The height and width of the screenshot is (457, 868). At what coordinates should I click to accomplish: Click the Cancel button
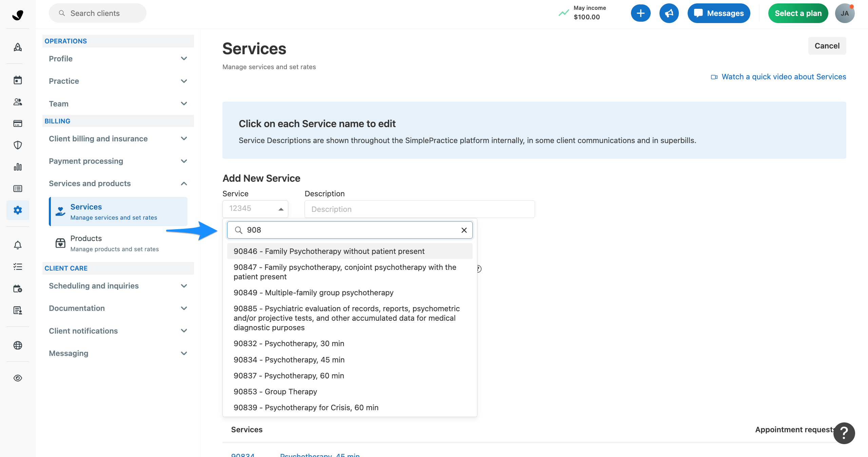(827, 46)
